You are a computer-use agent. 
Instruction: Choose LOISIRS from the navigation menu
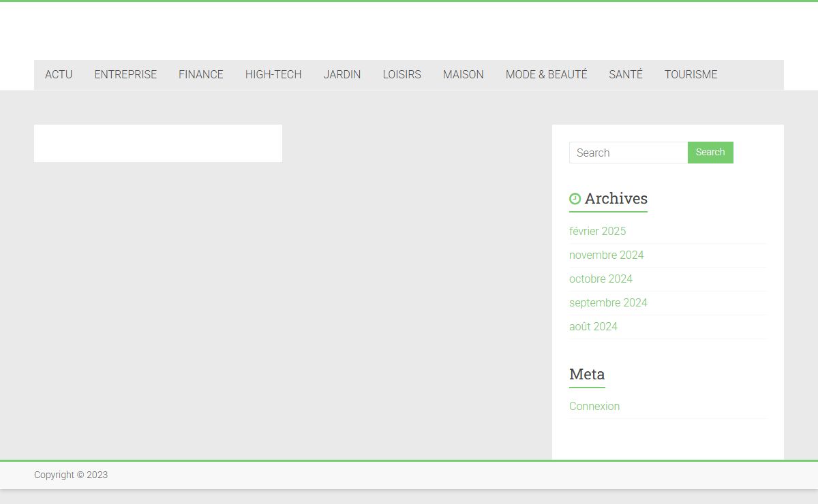(x=402, y=75)
